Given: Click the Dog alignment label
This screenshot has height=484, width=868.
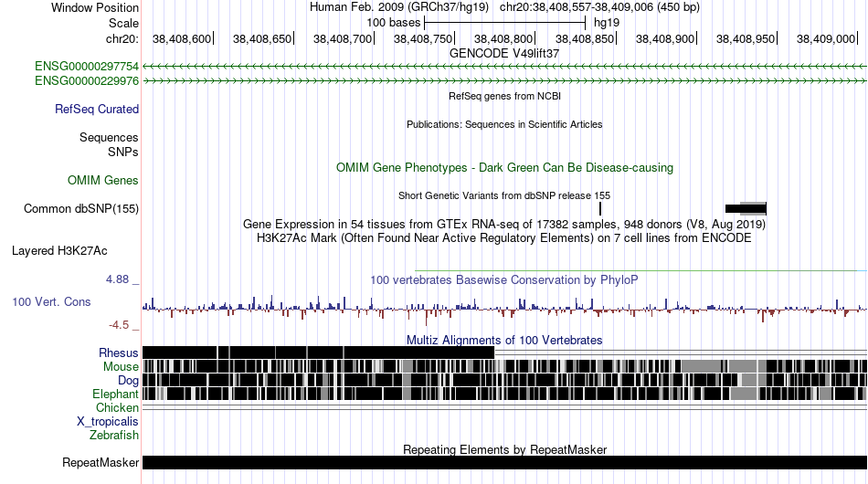Looking at the screenshot, I should point(128,381).
